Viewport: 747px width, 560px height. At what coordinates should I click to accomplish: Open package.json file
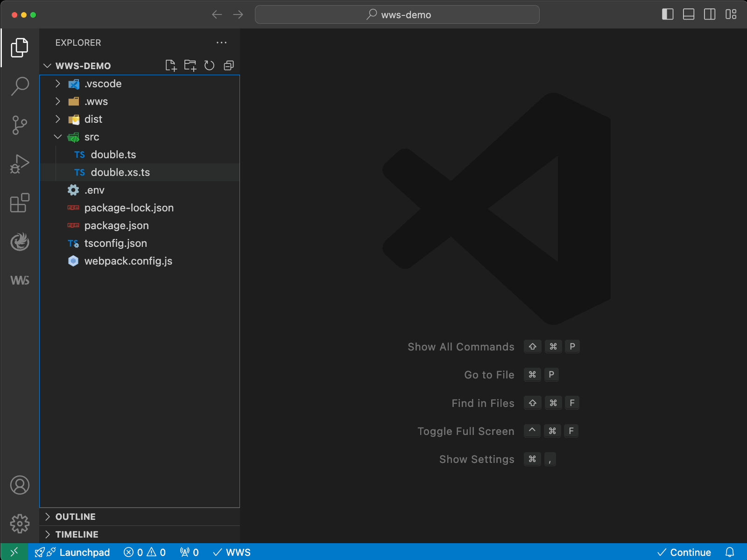140,226
